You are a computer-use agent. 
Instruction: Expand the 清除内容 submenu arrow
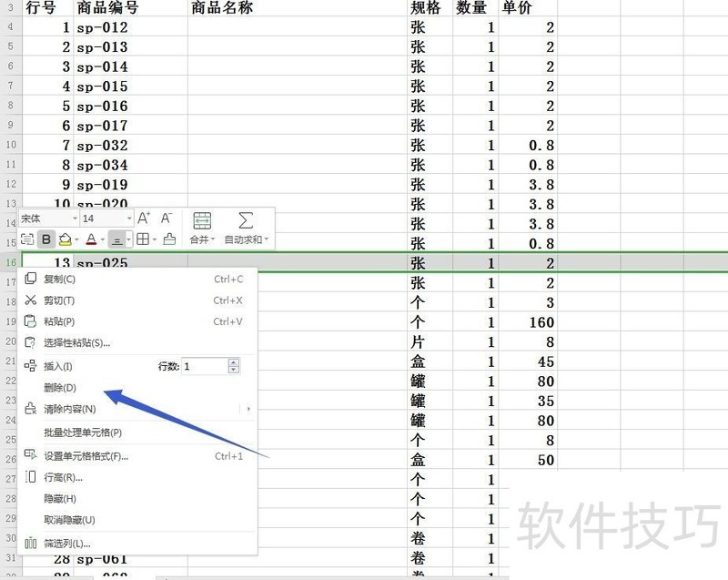point(248,409)
